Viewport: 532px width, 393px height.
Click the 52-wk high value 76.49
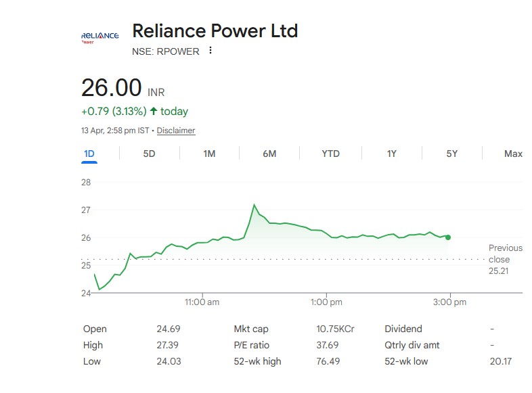(328, 361)
